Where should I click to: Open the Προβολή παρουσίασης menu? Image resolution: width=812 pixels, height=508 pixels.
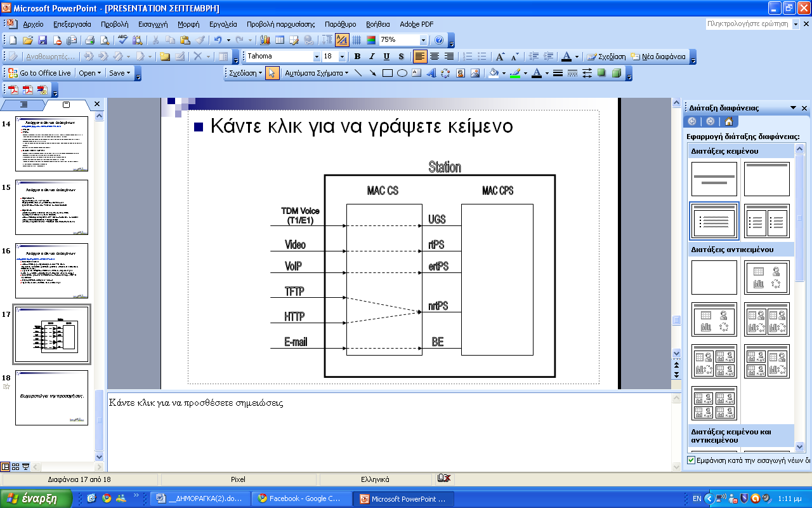click(x=281, y=24)
